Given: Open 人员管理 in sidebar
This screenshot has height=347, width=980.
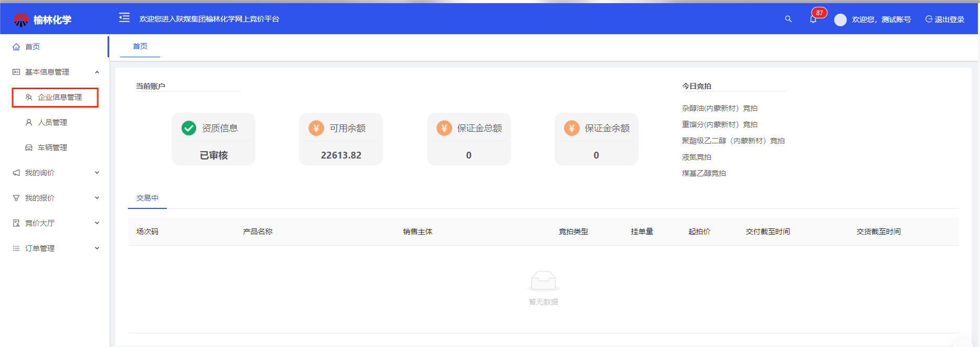Looking at the screenshot, I should 52,122.
